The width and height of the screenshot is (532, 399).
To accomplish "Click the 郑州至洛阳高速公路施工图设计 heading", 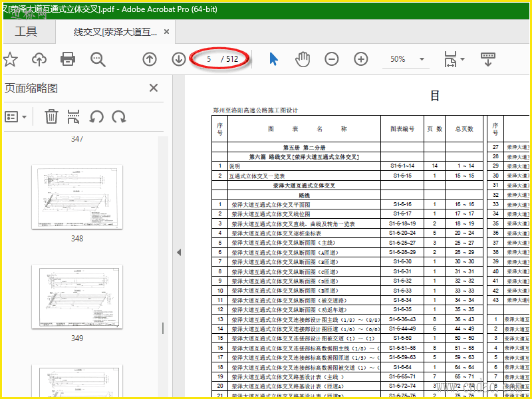I will pos(255,110).
